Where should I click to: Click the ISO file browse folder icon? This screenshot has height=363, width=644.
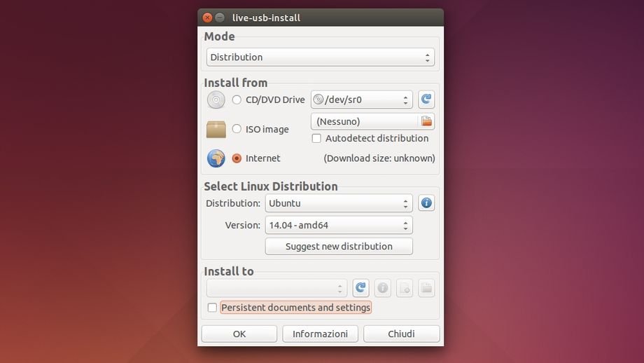[x=426, y=121]
